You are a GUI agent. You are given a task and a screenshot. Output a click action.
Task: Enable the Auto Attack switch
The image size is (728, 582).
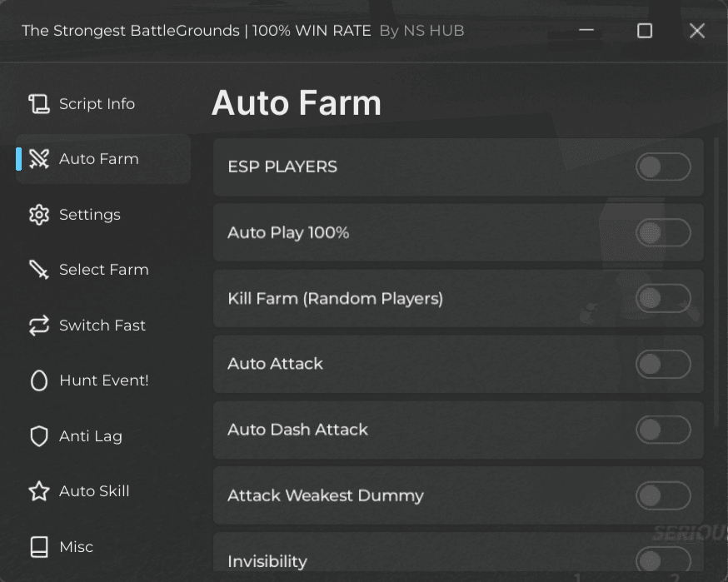663,365
